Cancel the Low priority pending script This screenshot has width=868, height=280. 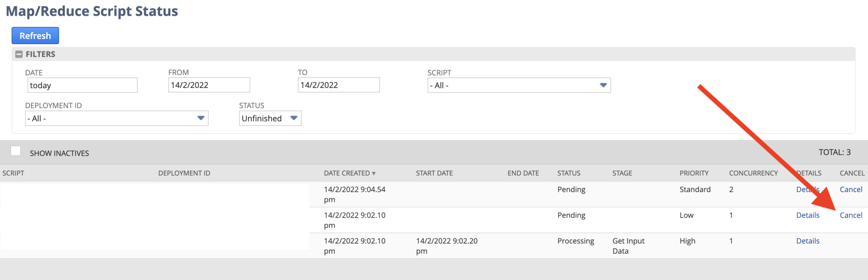pyautogui.click(x=851, y=215)
